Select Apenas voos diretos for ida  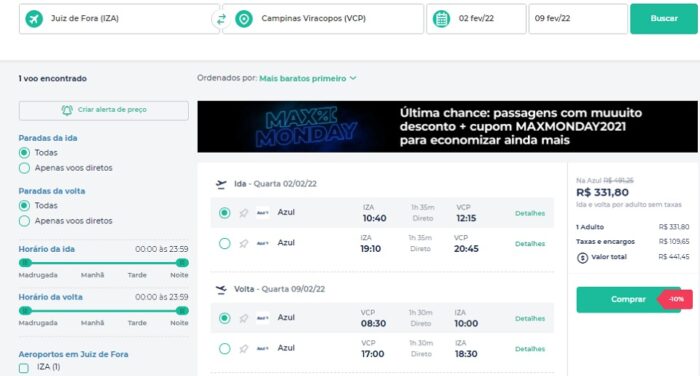click(x=25, y=168)
